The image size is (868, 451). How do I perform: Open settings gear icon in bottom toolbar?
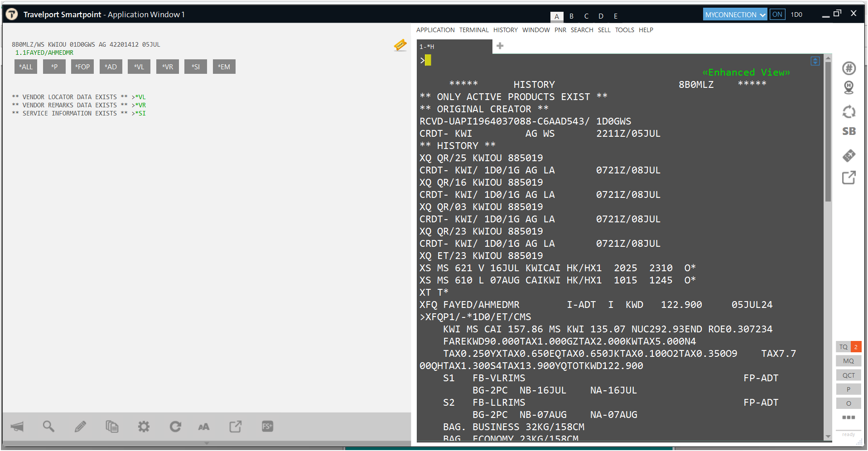click(x=144, y=427)
